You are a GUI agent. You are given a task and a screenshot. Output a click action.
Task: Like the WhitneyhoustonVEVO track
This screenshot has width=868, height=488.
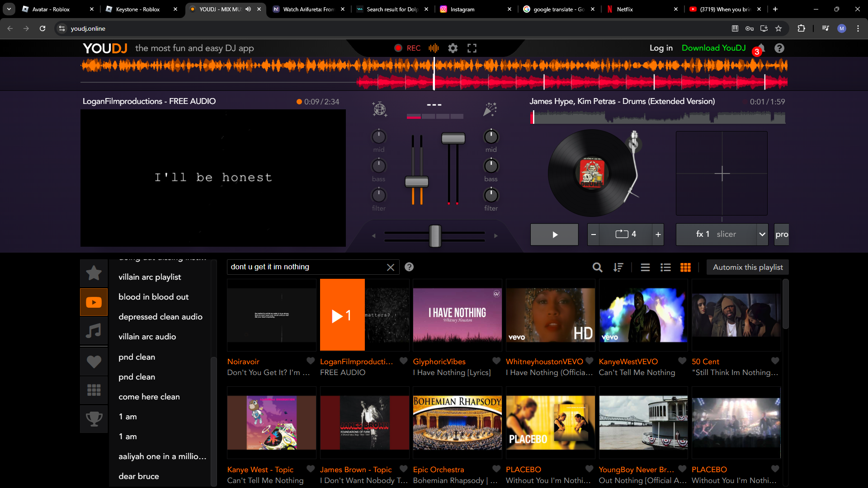coord(590,361)
